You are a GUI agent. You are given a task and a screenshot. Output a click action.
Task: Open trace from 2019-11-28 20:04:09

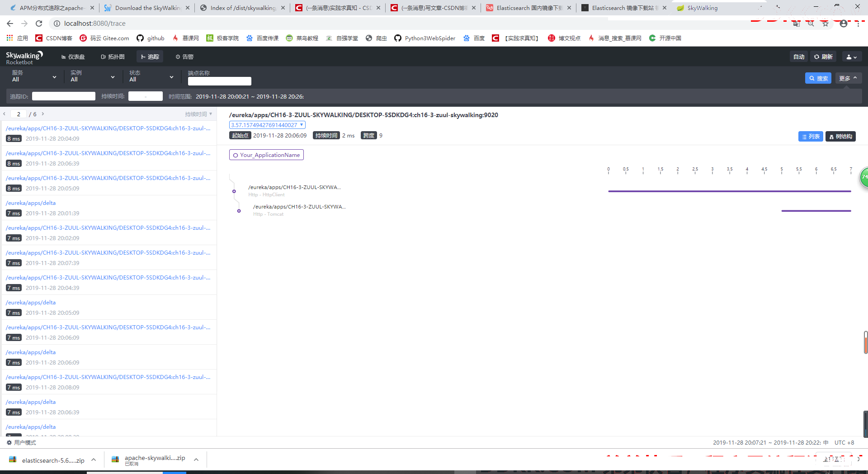point(108,133)
